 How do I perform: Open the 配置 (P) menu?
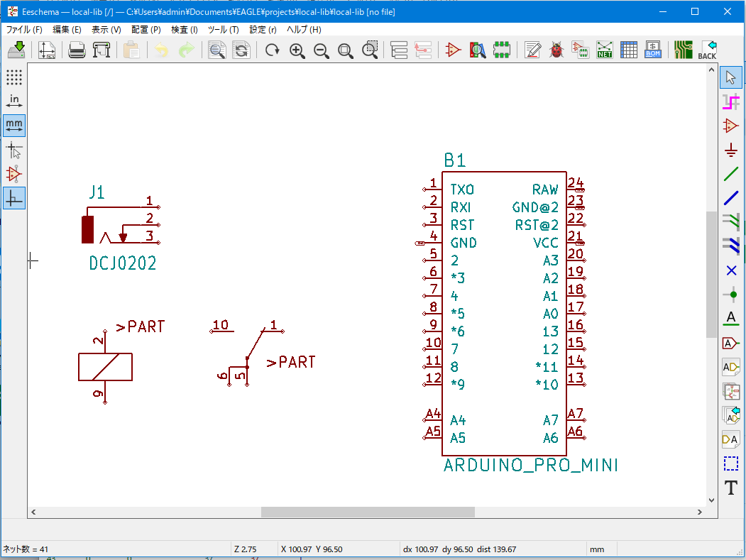tap(146, 30)
